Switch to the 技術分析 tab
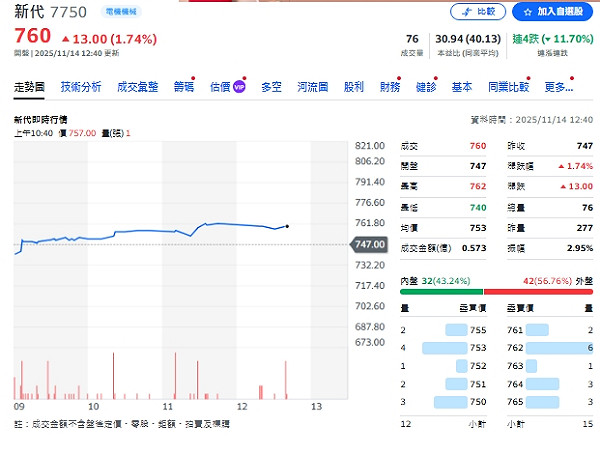 (81, 87)
